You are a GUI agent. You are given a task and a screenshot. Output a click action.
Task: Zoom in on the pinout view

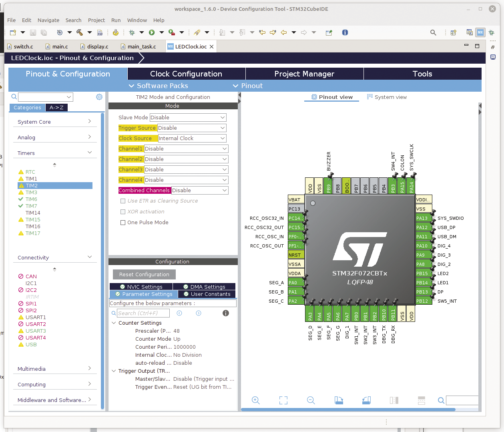256,400
